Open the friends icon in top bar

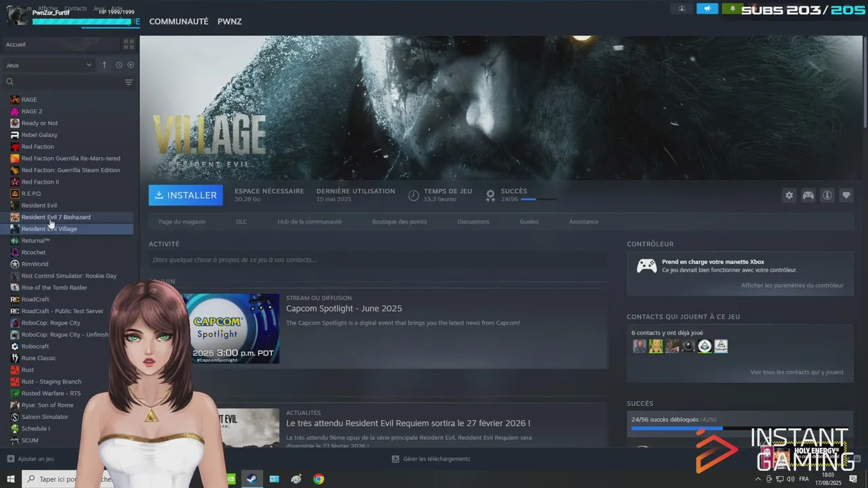click(x=682, y=8)
